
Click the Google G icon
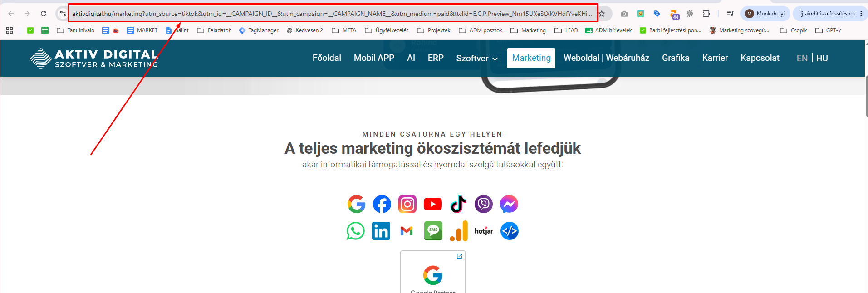(357, 204)
